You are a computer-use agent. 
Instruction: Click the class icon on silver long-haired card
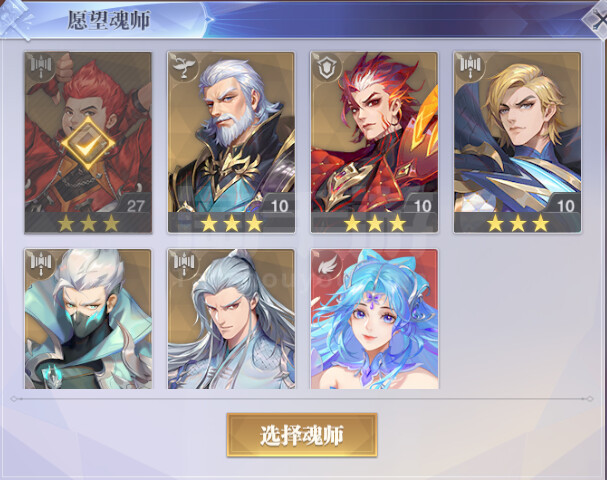pos(184,264)
